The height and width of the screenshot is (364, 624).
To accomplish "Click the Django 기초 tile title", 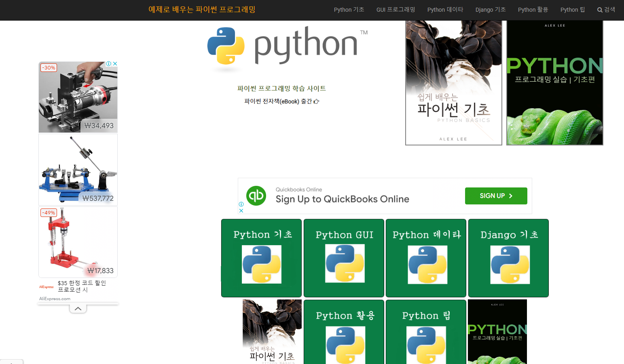I will (x=509, y=235).
